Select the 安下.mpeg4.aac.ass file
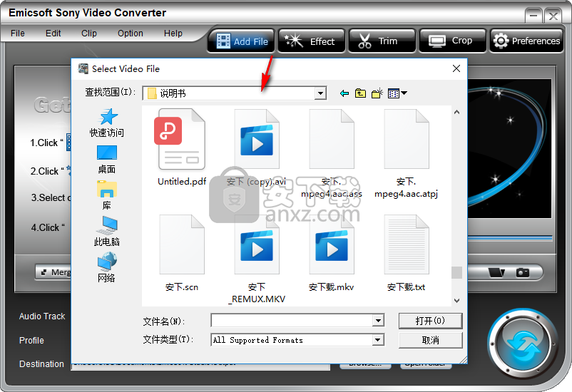The image size is (572, 392). (x=332, y=153)
